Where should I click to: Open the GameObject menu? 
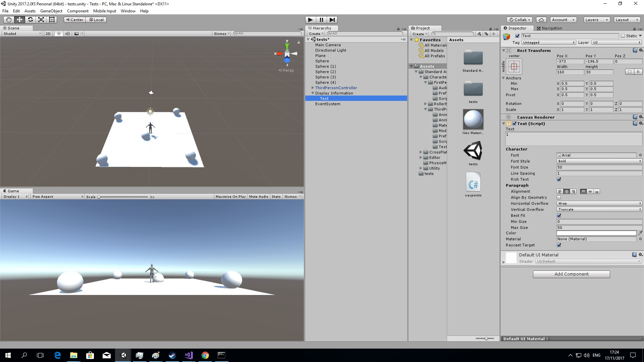coord(51,11)
